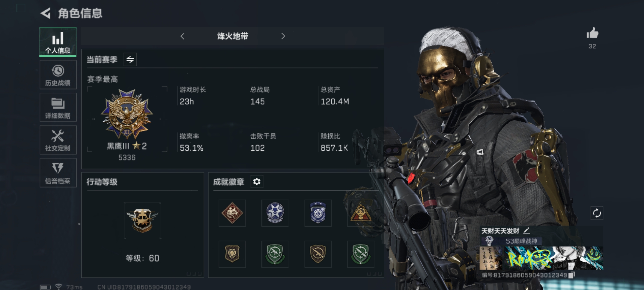Image resolution: width=644 pixels, height=290 pixels.
Task: Toggle current season swap icon
Action: pyautogui.click(x=130, y=59)
